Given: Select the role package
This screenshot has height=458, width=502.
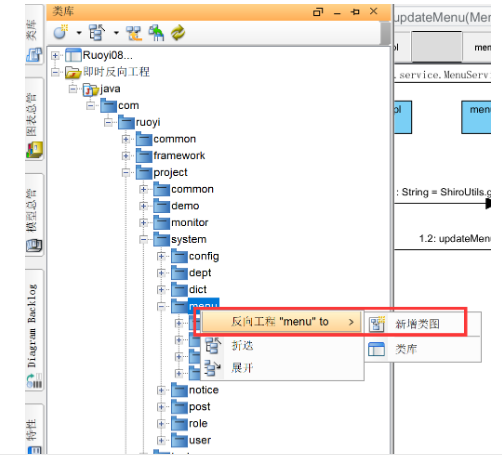Looking at the screenshot, I should 189,424.
